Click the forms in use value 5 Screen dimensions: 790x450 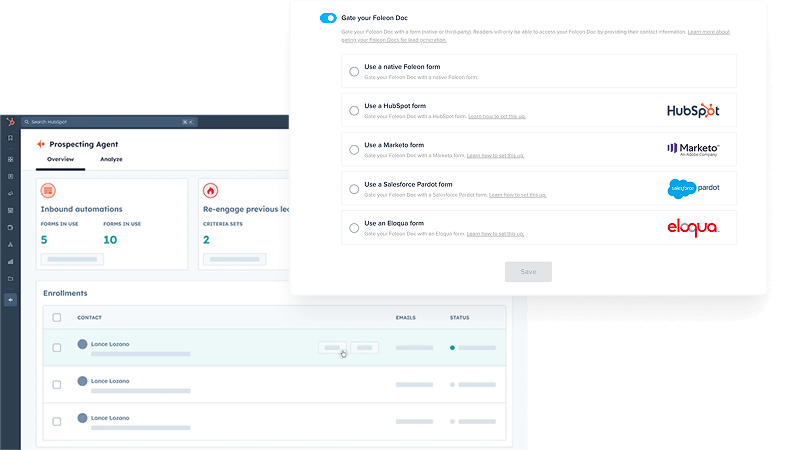click(44, 240)
